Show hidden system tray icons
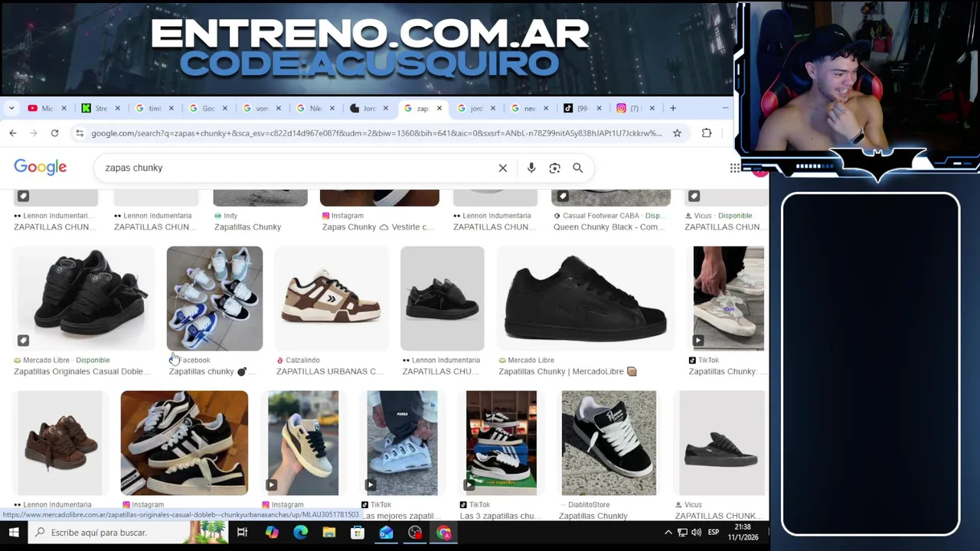 click(668, 533)
